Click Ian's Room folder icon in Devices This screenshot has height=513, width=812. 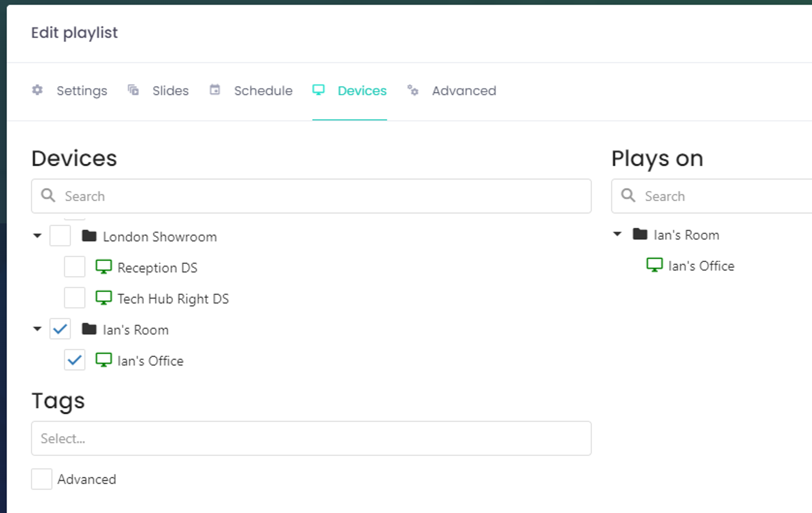pos(89,329)
